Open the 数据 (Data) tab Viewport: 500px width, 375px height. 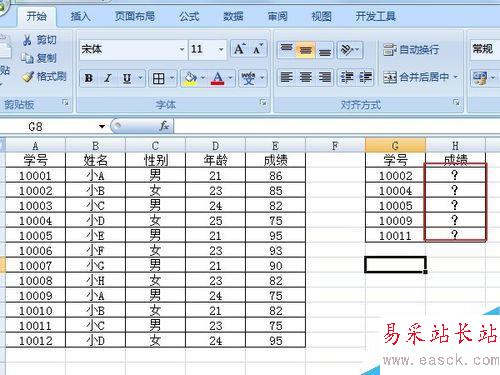(x=233, y=16)
